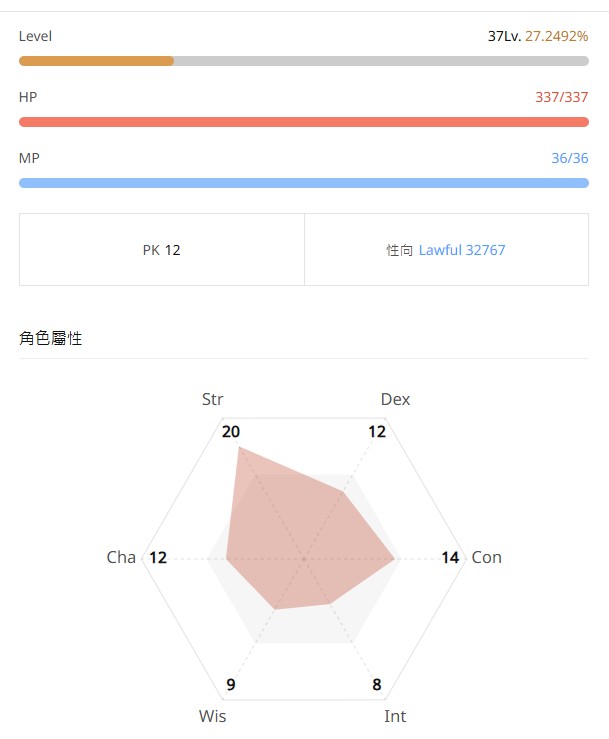Click the 37Lv. level text
Screen dimensions: 609x739
504,36
